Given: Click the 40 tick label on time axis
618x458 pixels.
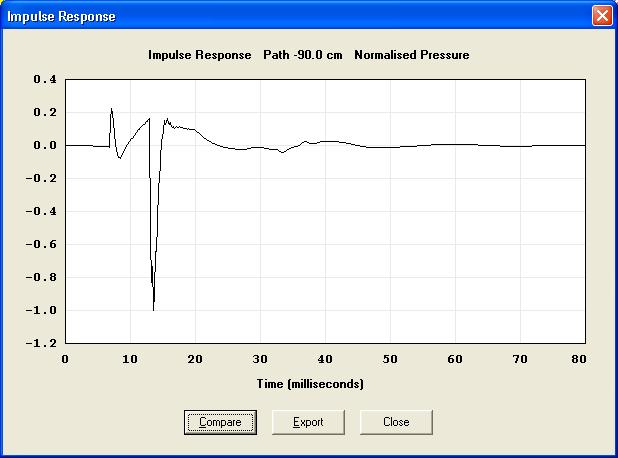Looking at the screenshot, I should (325, 359).
